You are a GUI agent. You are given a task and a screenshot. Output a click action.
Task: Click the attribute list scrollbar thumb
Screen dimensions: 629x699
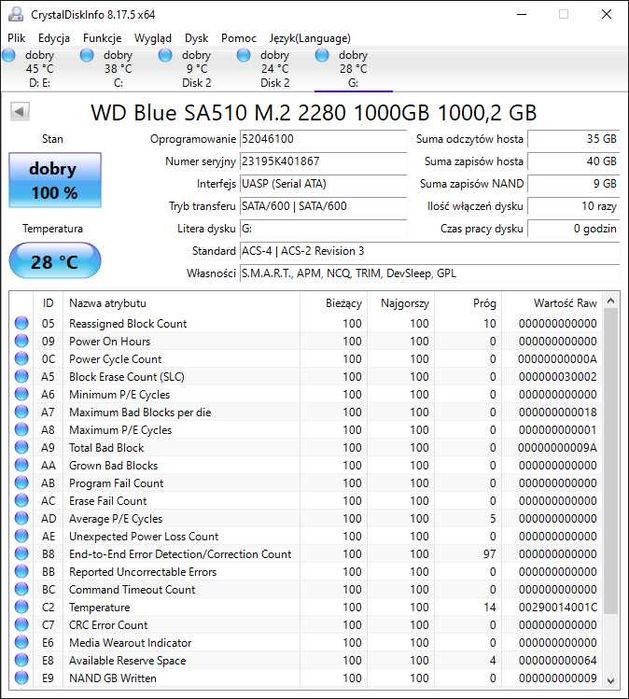(x=611, y=461)
